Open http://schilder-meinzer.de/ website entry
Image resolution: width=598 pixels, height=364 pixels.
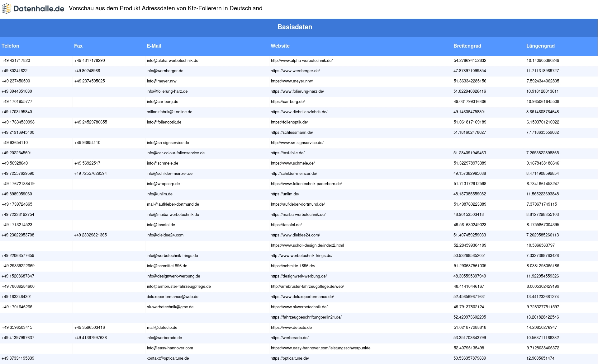pyautogui.click(x=294, y=174)
